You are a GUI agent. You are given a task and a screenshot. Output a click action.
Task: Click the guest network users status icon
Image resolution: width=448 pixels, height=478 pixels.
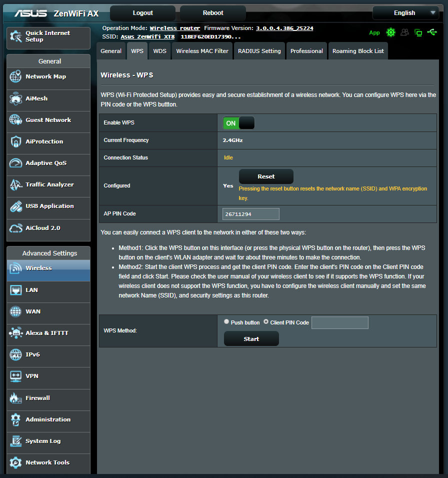[x=404, y=32]
